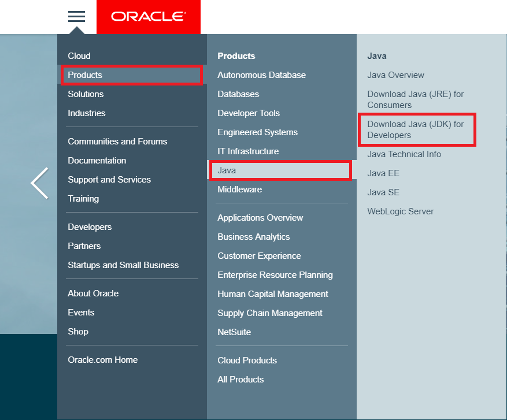Select Support and Services
This screenshot has width=507, height=420.
click(x=109, y=180)
